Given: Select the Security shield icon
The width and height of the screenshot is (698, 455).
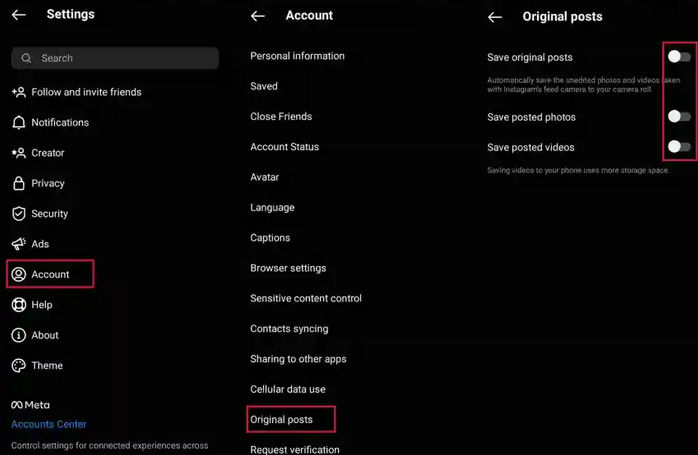Looking at the screenshot, I should 19,214.
